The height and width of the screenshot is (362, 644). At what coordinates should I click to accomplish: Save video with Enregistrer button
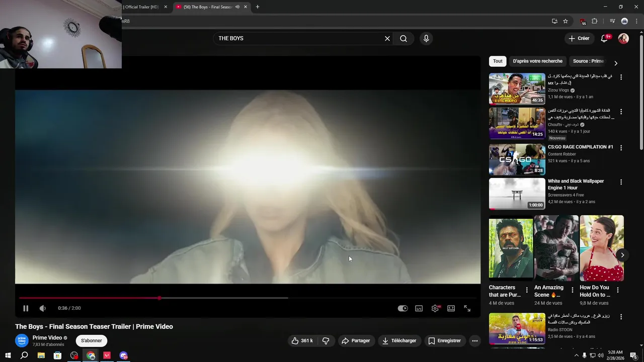point(445,340)
